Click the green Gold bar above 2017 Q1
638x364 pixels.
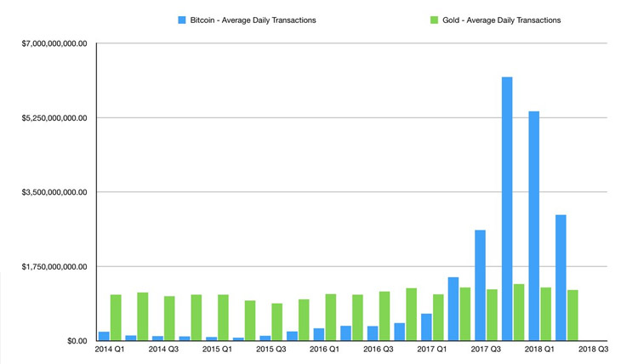tap(438, 317)
